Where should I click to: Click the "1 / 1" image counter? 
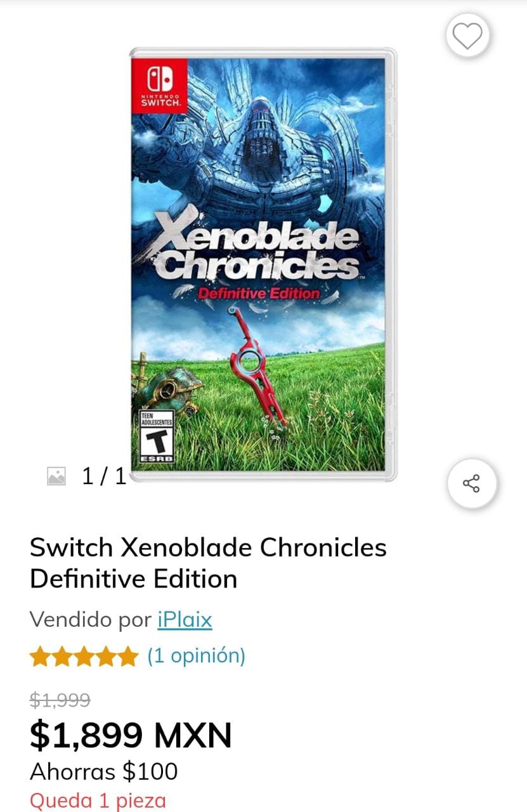pos(104,476)
